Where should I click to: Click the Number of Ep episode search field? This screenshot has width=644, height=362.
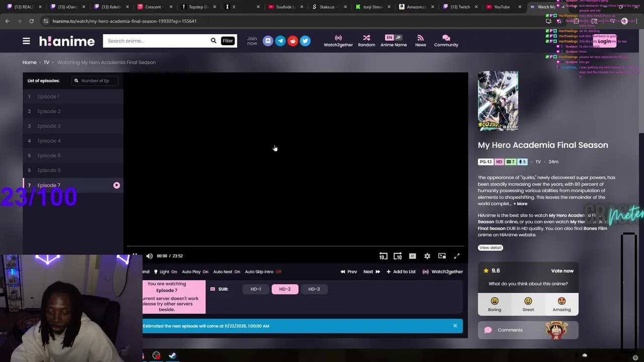95,80
